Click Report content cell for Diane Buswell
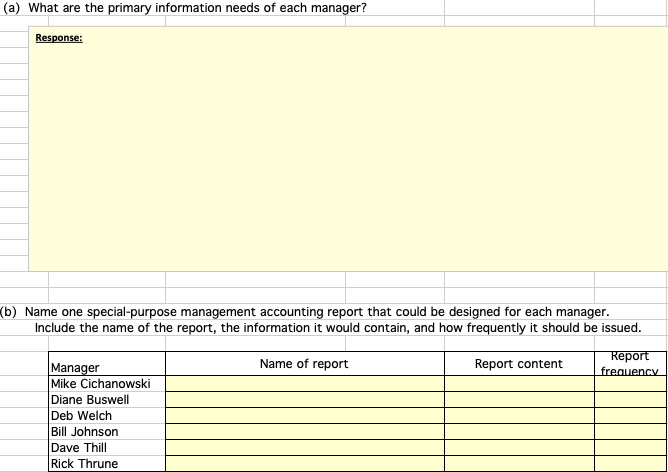The image size is (668, 472). (x=519, y=400)
